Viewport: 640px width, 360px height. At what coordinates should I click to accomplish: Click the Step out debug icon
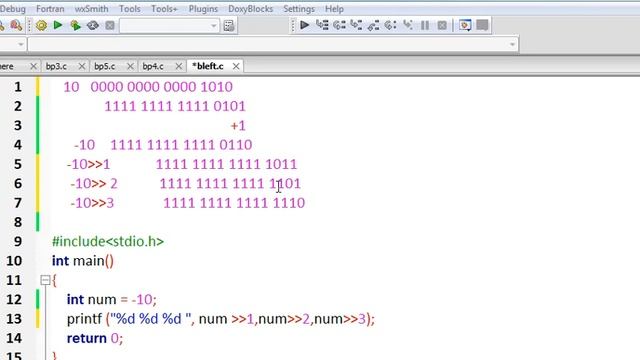[373, 25]
